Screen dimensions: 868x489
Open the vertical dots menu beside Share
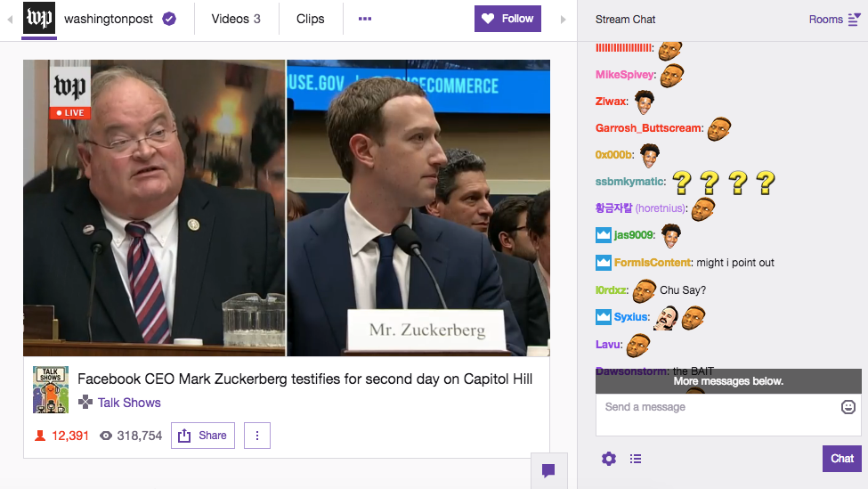pos(257,436)
